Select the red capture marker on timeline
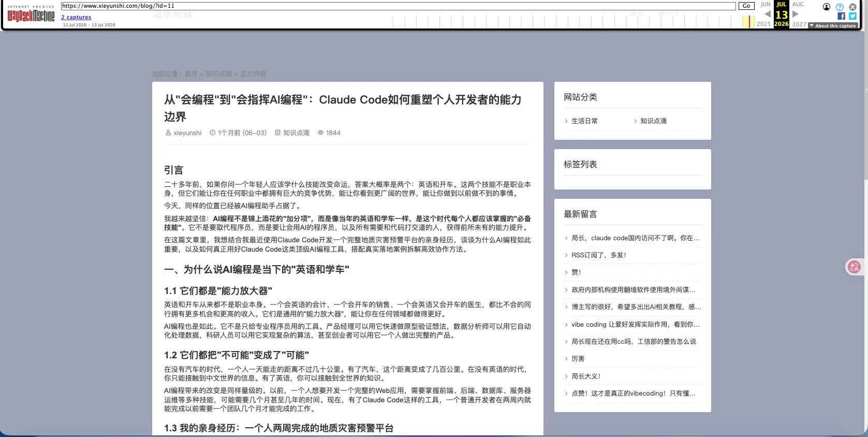The image size is (868, 437). (749, 22)
